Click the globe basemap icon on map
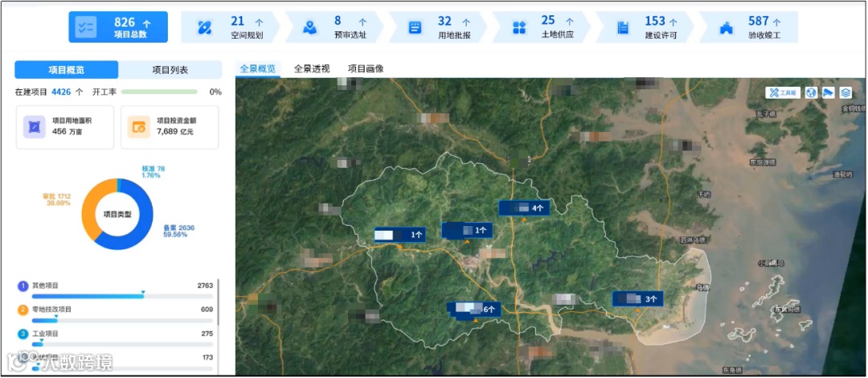The width and height of the screenshot is (868, 378). pyautogui.click(x=812, y=92)
